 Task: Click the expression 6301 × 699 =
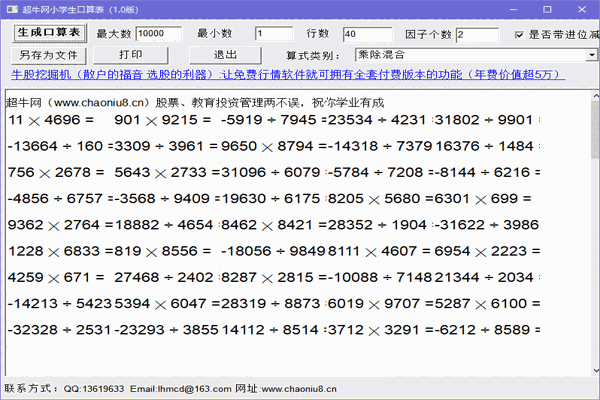click(483, 199)
